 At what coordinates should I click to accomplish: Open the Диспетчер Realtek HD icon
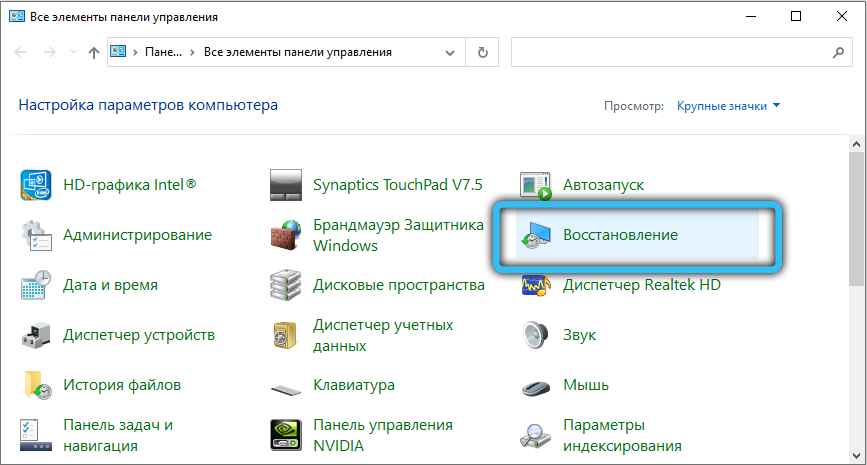[x=536, y=285]
